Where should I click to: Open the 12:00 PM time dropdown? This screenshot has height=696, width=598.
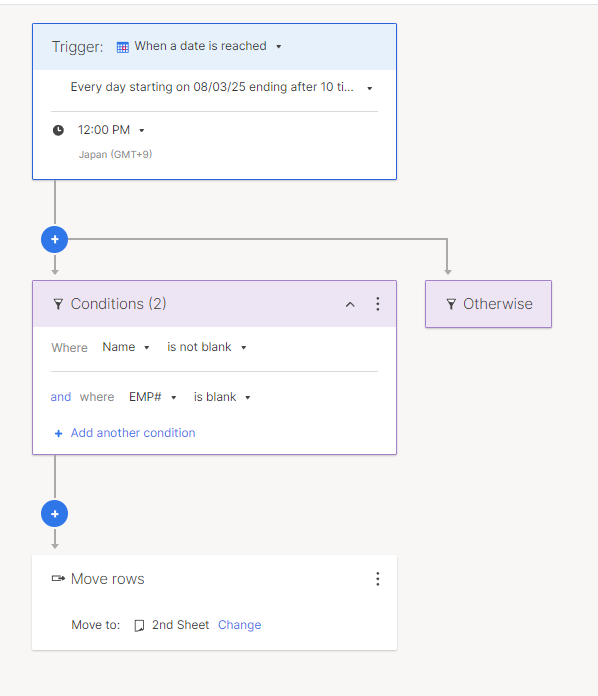[111, 130]
